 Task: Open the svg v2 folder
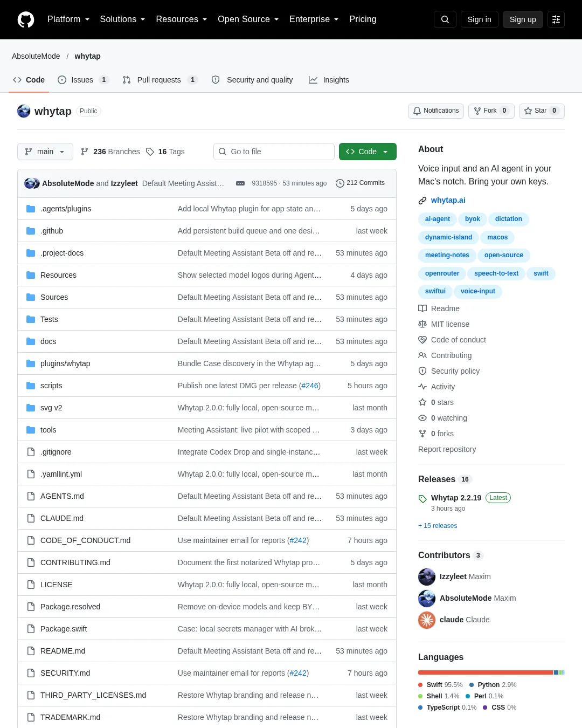pyautogui.click(x=51, y=408)
